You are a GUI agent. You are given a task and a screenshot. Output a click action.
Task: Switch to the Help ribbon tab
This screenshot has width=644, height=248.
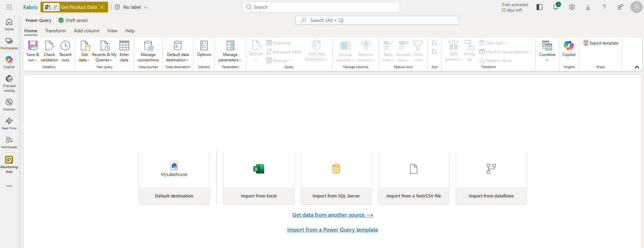(130, 31)
